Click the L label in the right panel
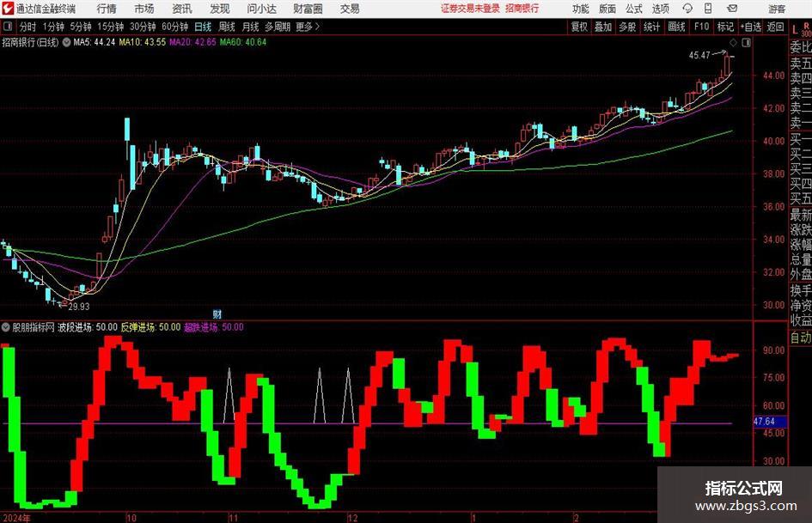Screen dimensions: 812x523 point(795,31)
